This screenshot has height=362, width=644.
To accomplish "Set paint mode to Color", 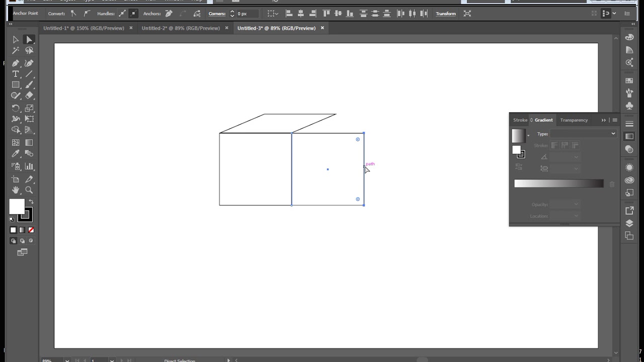I will pos(14,230).
